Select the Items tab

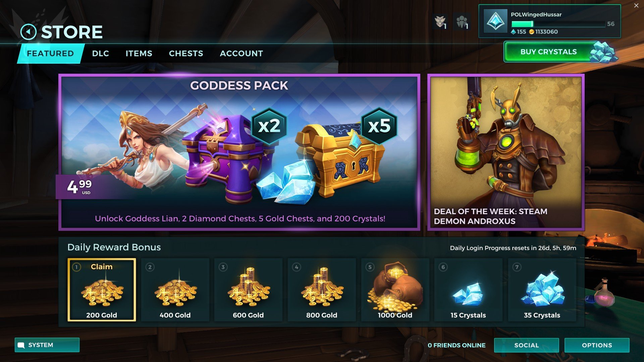(x=139, y=53)
